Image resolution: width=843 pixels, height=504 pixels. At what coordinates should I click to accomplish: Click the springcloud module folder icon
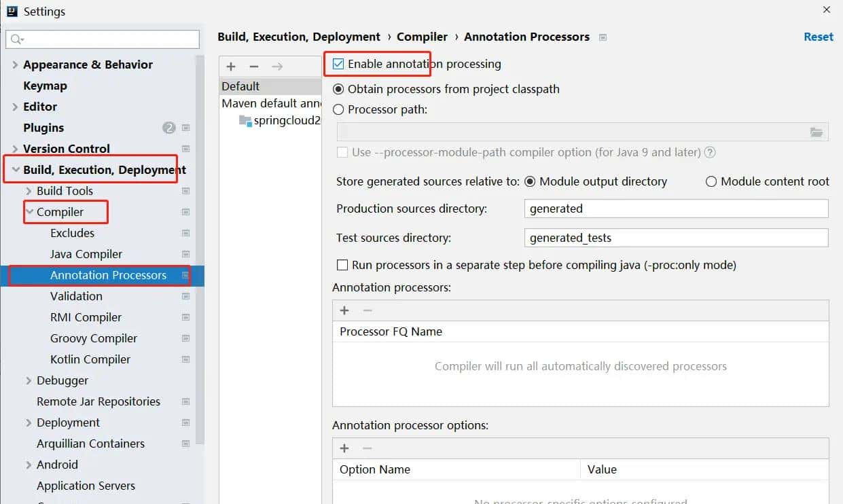click(x=245, y=121)
